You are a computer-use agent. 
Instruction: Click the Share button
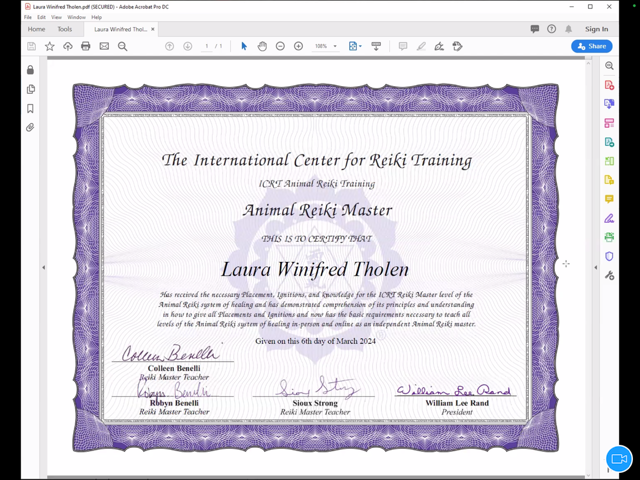point(591,46)
